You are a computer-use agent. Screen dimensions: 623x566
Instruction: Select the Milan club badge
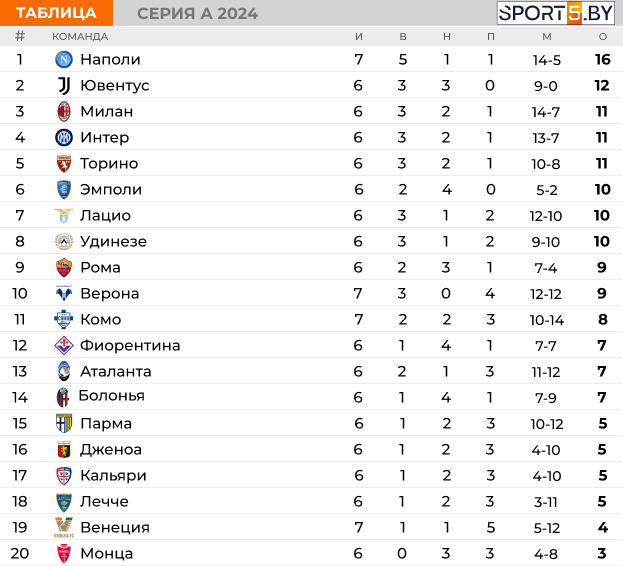click(64, 112)
